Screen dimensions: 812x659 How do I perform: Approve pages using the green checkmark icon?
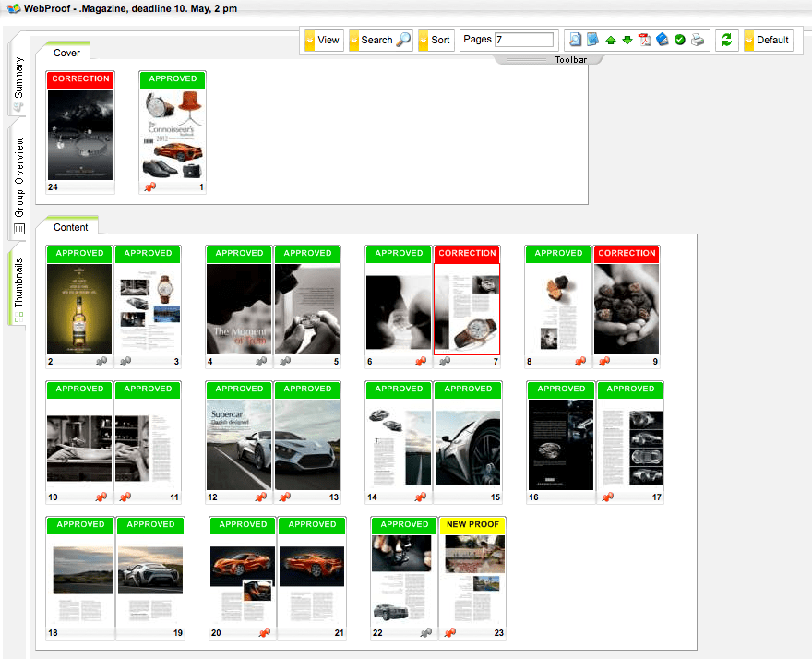(682, 39)
